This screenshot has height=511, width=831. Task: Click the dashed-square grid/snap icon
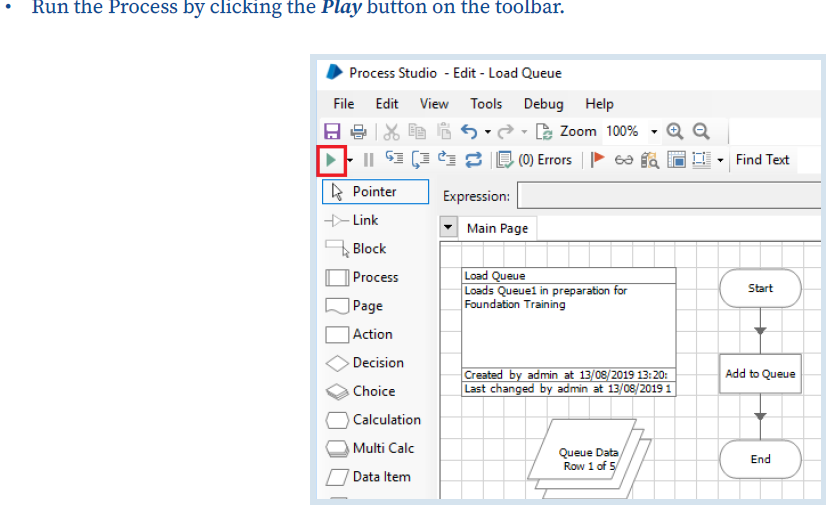coord(702,160)
